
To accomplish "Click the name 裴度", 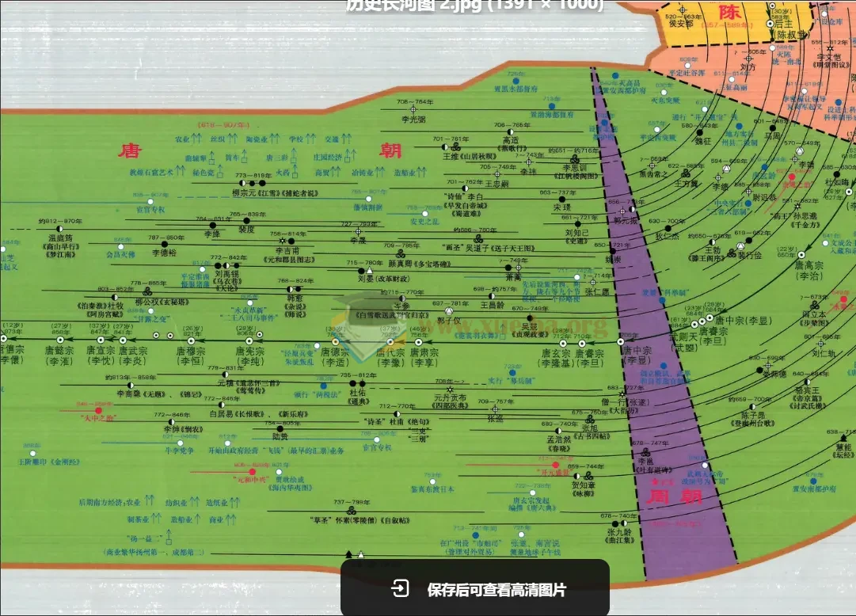I will (x=246, y=229).
